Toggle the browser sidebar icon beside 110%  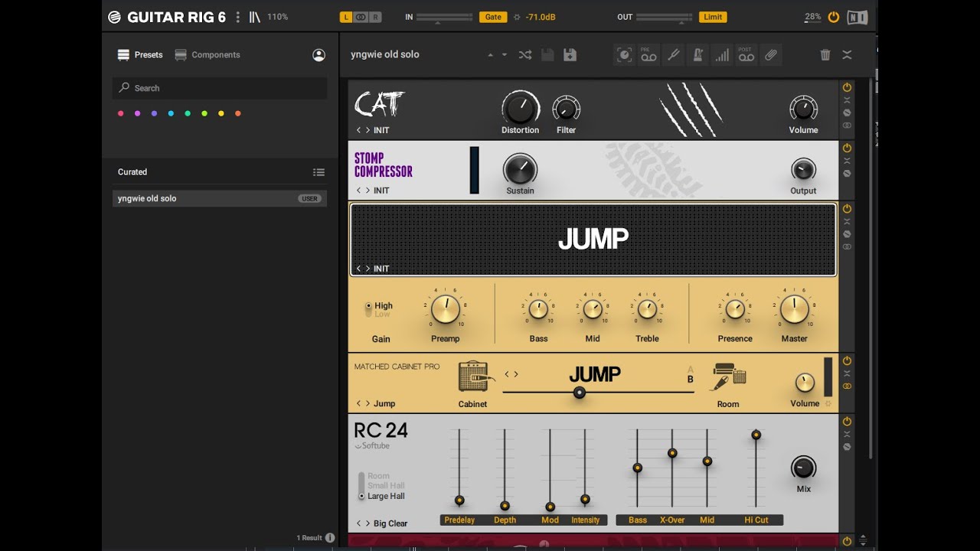click(255, 17)
